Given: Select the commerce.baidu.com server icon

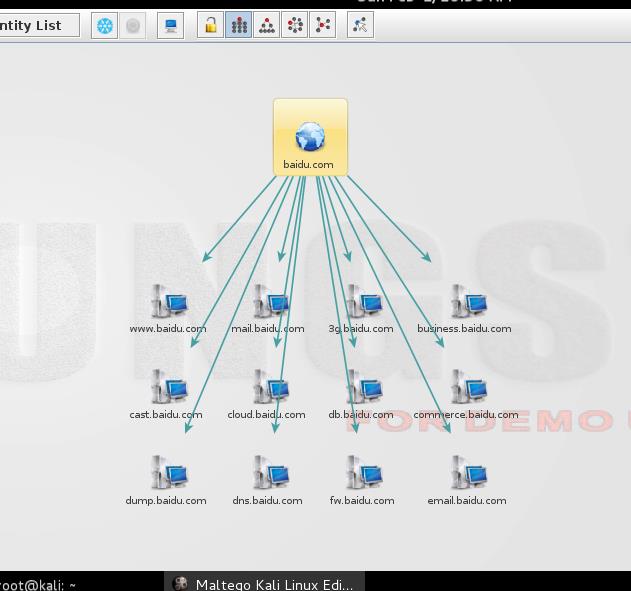Looking at the screenshot, I should [468, 386].
